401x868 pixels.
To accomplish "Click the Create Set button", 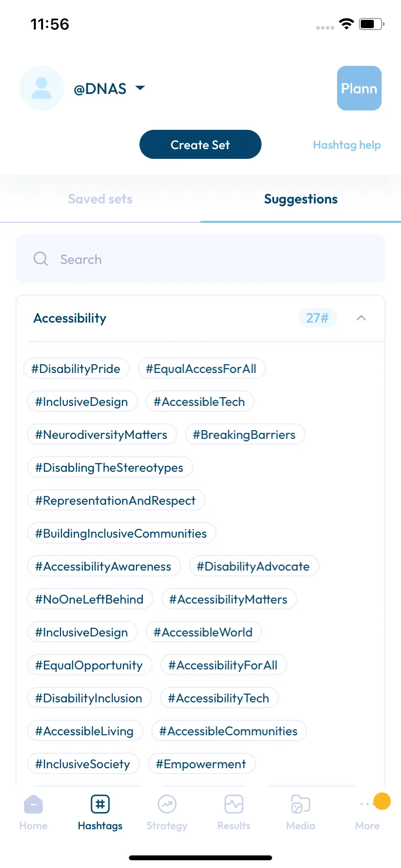I will pos(200,144).
